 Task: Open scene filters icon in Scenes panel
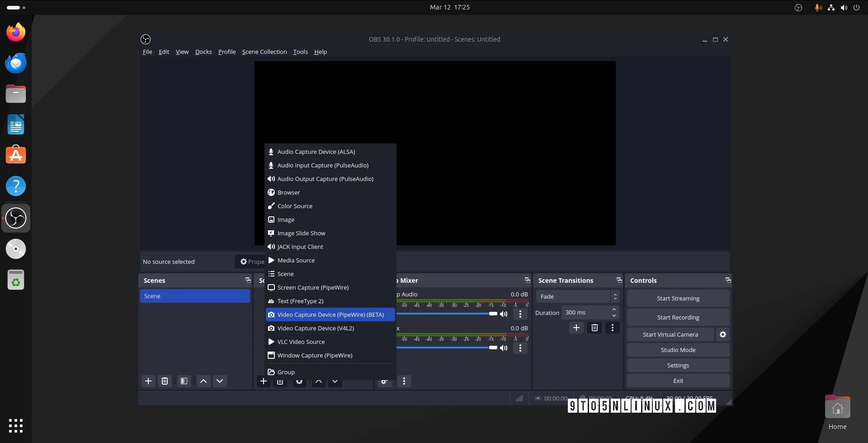(x=184, y=381)
